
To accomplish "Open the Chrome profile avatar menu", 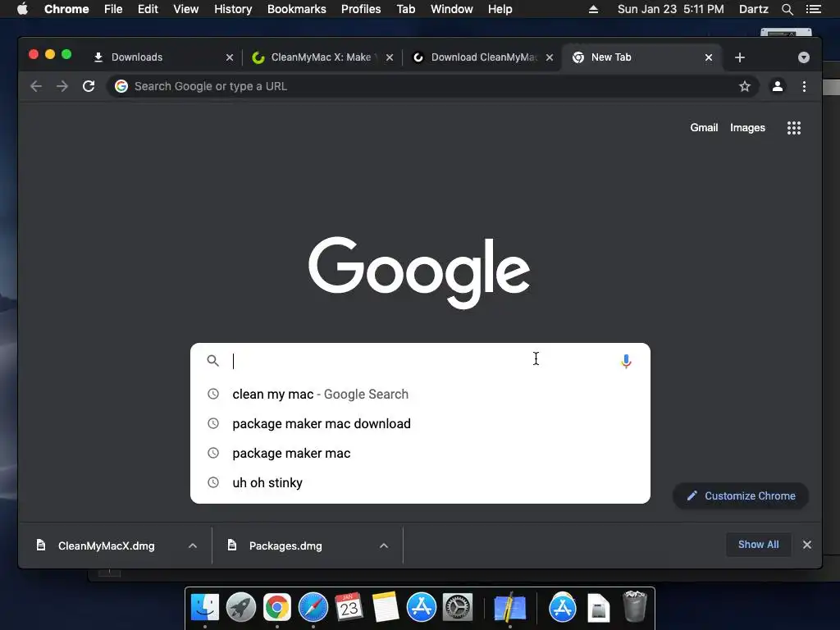I will [778, 86].
